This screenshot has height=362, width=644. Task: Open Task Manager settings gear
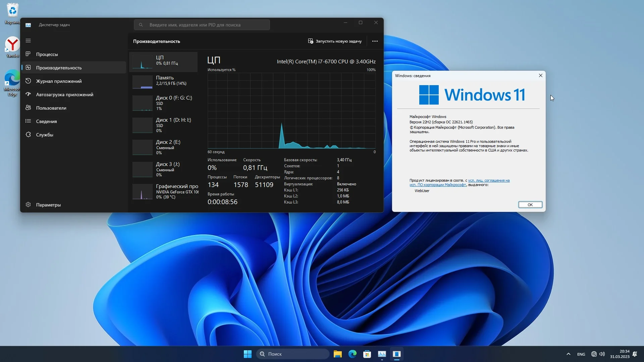click(28, 204)
